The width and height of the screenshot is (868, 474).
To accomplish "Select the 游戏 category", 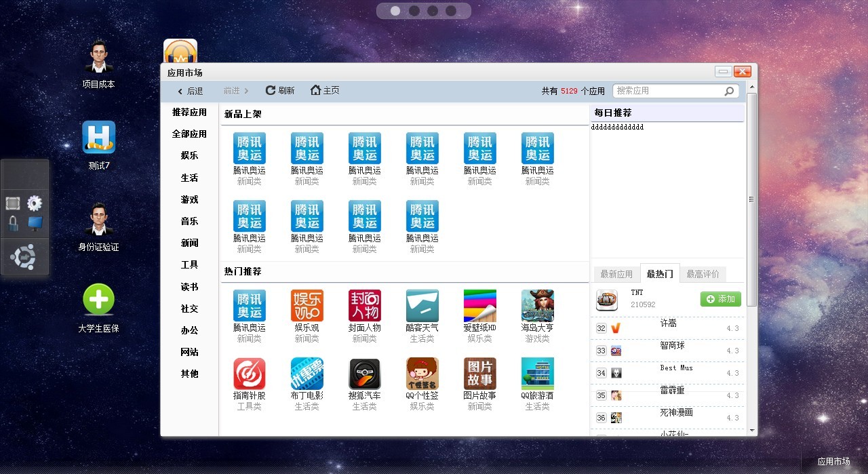I will tap(189, 199).
